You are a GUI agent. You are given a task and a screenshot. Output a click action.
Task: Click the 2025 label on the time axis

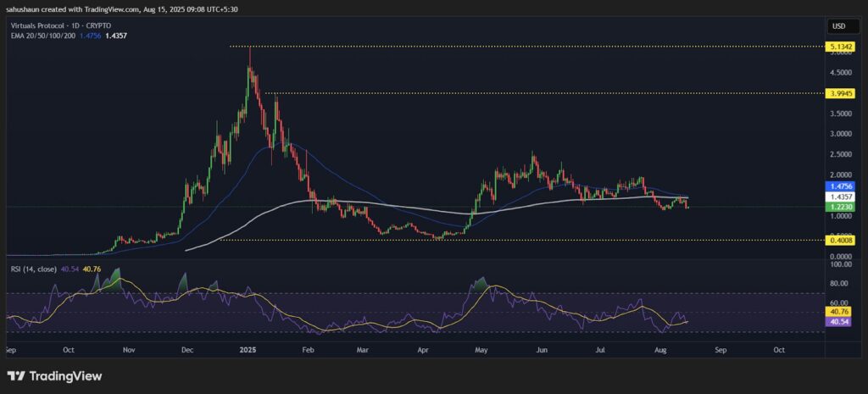click(x=247, y=348)
